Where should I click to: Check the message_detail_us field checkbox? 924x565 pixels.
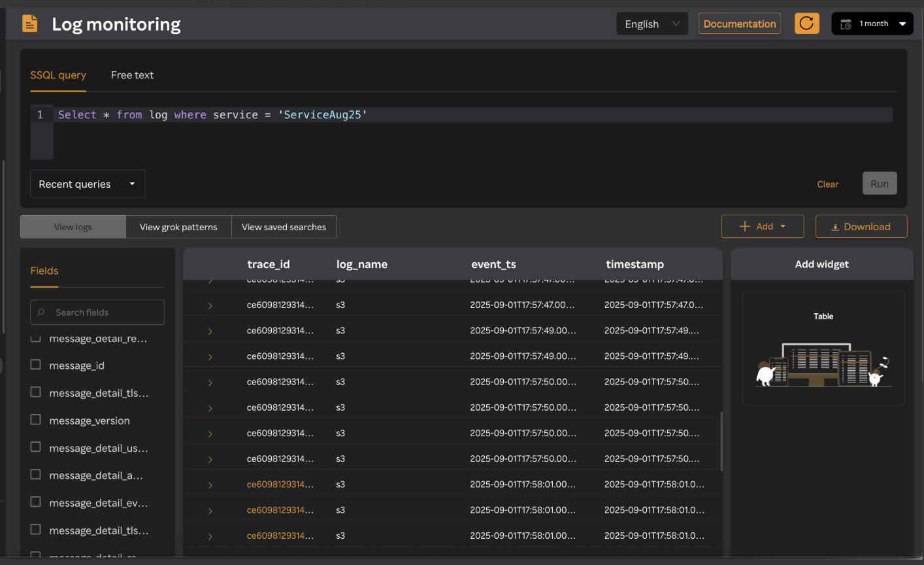click(36, 447)
